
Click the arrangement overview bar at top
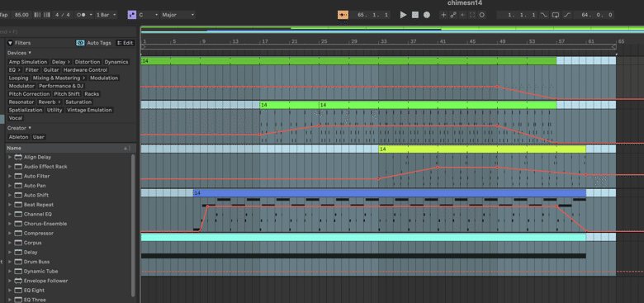coord(392,29)
